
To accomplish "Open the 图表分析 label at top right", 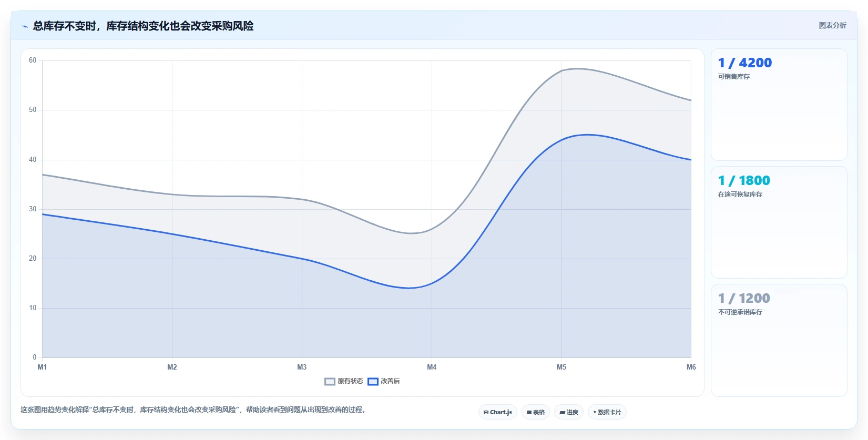I will click(x=832, y=25).
